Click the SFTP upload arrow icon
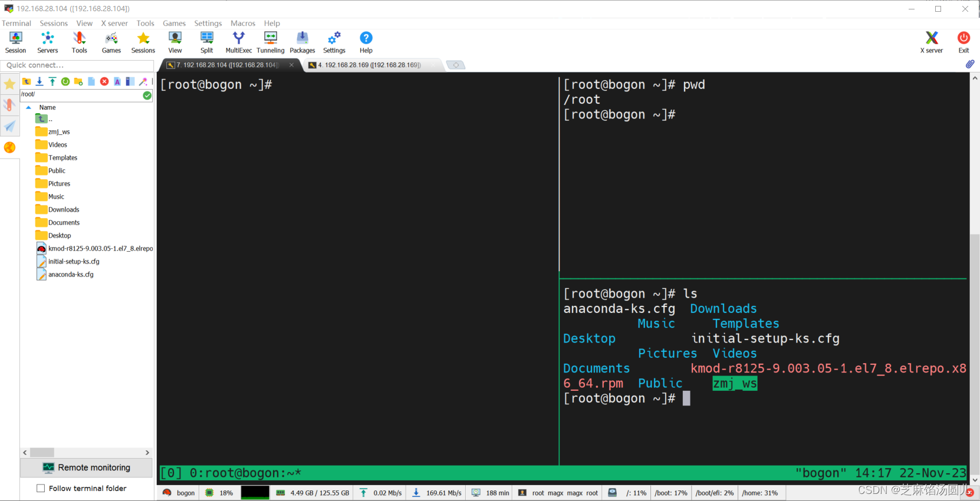 [x=52, y=81]
